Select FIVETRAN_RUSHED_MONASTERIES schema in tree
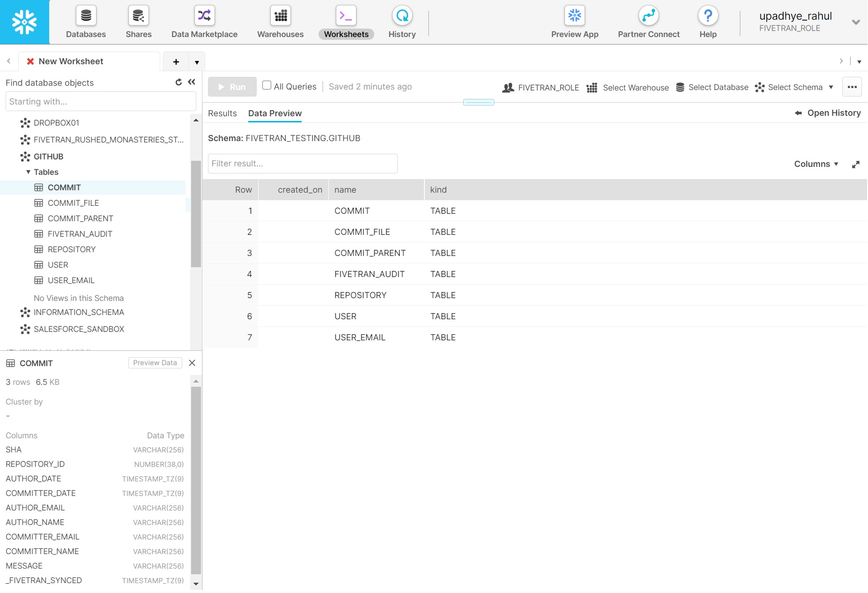Image resolution: width=868 pixels, height=593 pixels. coord(109,140)
